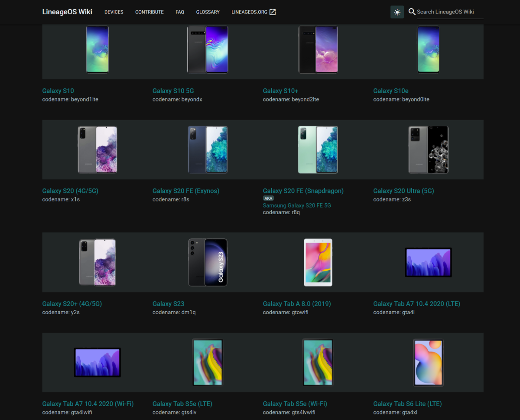Click the 'codename: y2s' text

(61, 312)
